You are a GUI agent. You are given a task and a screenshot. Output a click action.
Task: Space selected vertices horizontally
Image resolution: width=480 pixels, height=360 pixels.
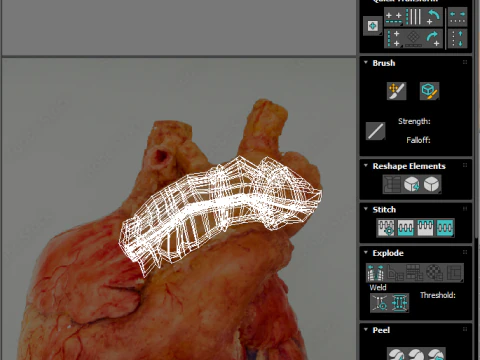tap(457, 17)
